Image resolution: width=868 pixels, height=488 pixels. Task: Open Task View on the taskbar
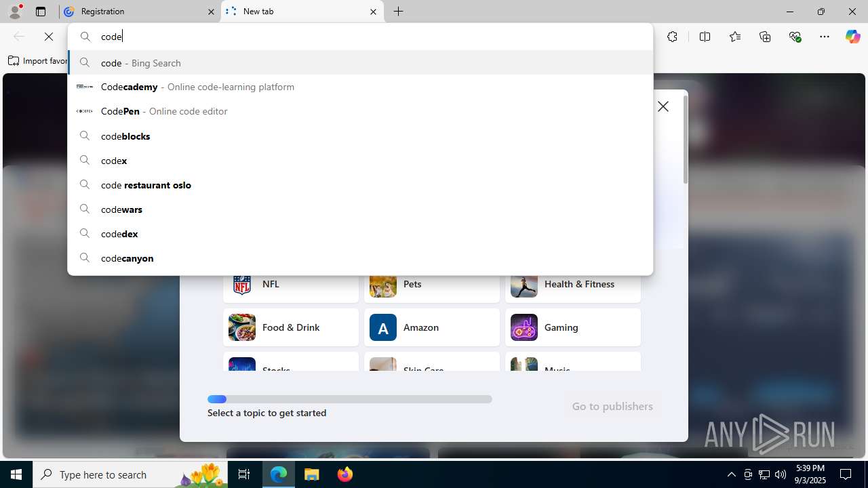pos(244,474)
